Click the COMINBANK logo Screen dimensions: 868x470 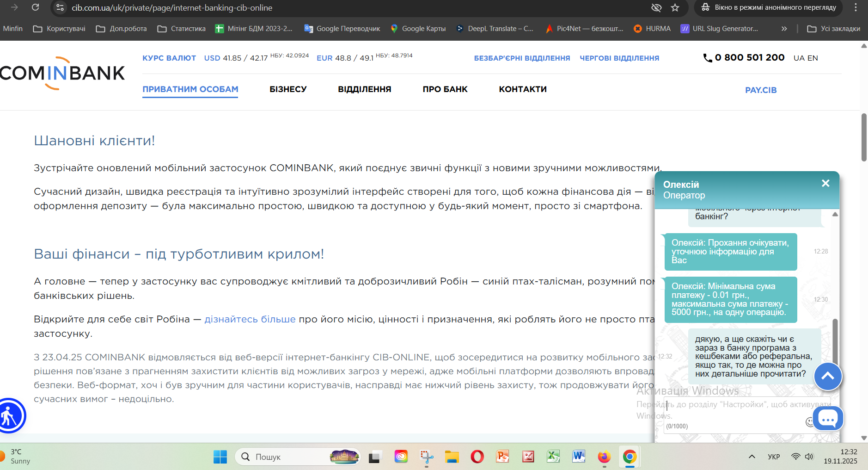[x=62, y=73]
